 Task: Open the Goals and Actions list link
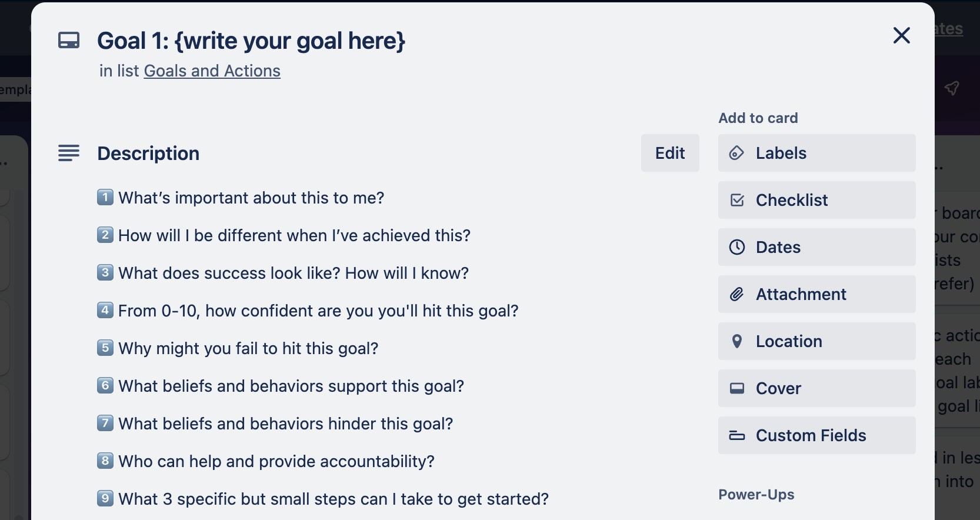pos(212,71)
